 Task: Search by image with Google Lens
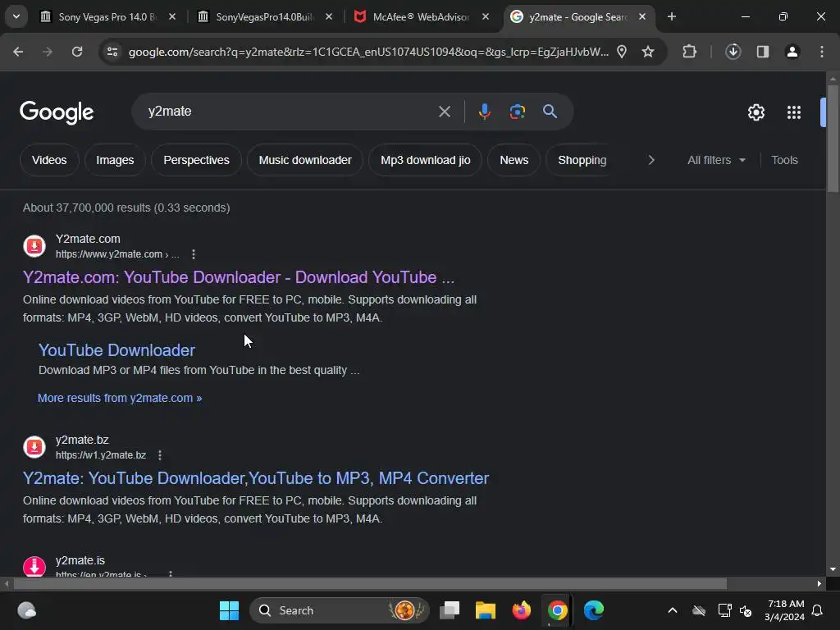click(517, 112)
